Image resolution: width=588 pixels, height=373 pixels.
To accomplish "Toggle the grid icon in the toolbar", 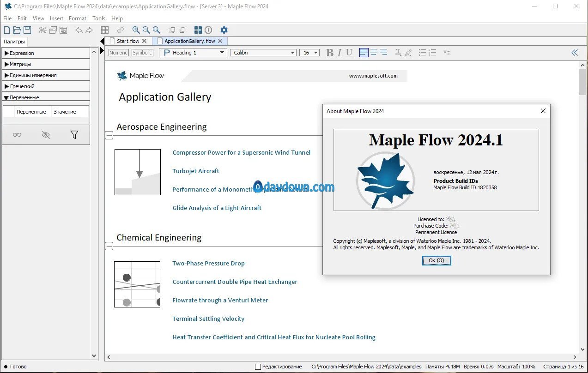I will (105, 30).
